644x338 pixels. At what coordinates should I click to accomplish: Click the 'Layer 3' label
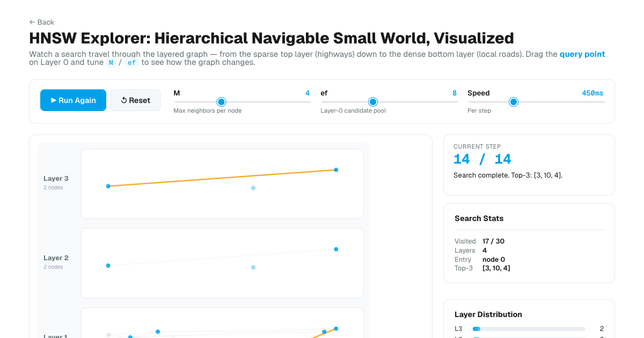pos(56,178)
